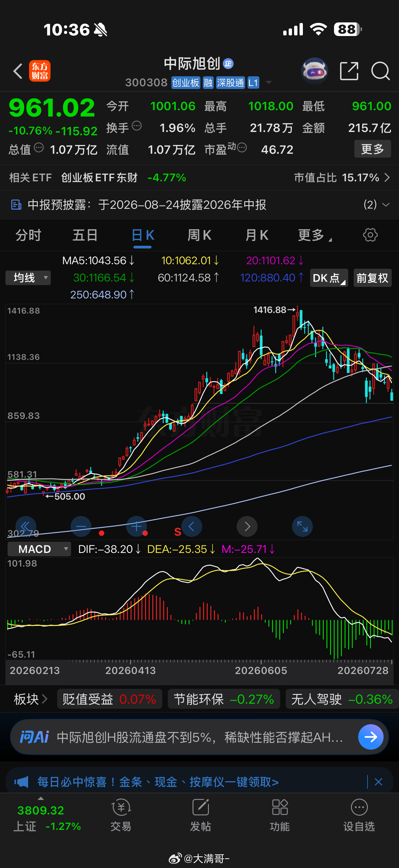Switch to 五日 tab
The height and width of the screenshot is (868, 399).
(x=85, y=235)
